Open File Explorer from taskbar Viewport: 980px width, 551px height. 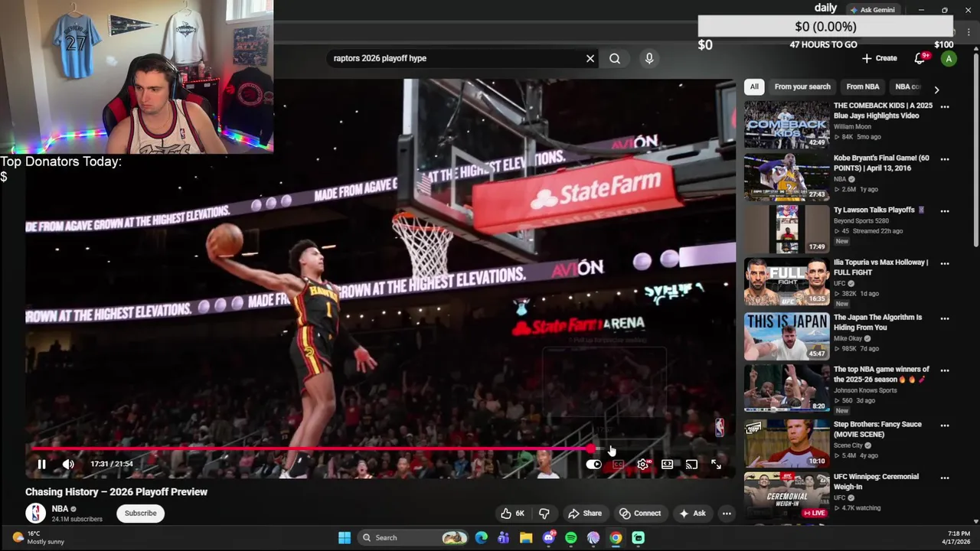pos(526,538)
